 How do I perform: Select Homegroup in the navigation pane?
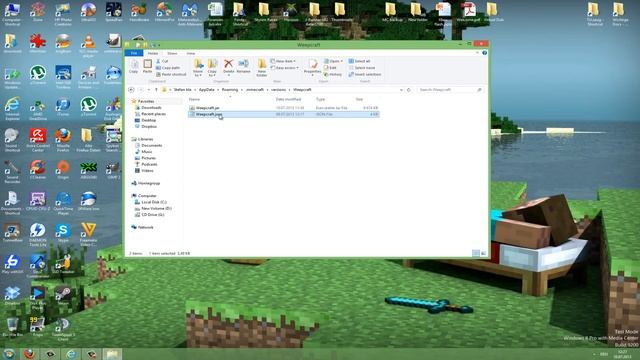[x=149, y=183]
